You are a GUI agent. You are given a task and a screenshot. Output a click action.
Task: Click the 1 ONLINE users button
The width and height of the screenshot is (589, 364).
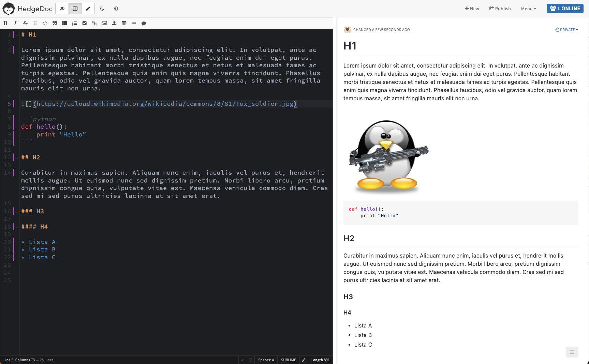pyautogui.click(x=565, y=9)
